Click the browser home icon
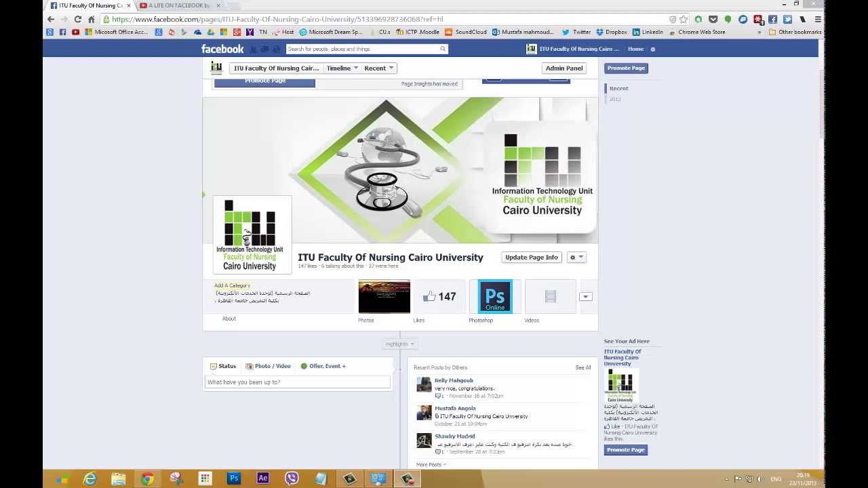The image size is (868, 488). tap(92, 20)
